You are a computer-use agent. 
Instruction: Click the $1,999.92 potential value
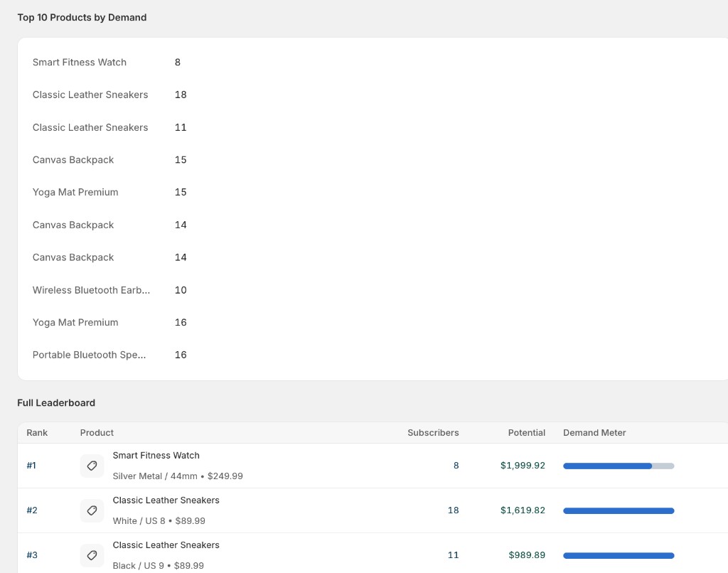pyautogui.click(x=523, y=465)
